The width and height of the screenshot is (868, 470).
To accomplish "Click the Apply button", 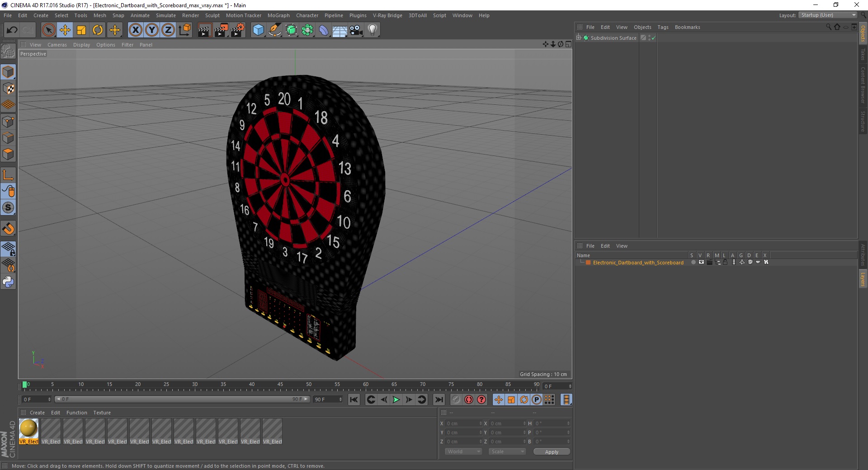I will 552,452.
